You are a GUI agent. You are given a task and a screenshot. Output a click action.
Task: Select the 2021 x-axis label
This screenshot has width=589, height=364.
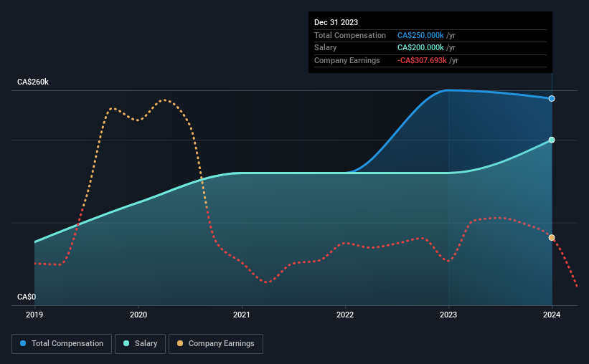pyautogui.click(x=242, y=315)
